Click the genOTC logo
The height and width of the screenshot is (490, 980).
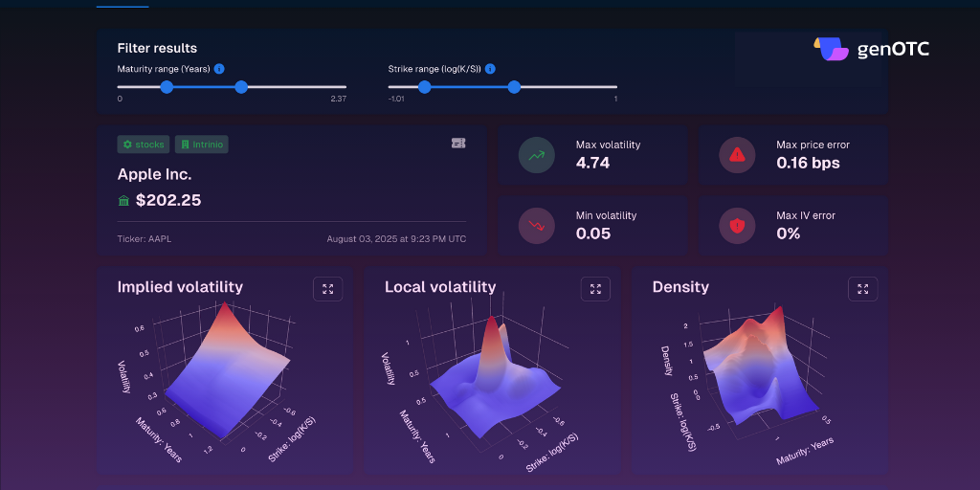point(871,49)
